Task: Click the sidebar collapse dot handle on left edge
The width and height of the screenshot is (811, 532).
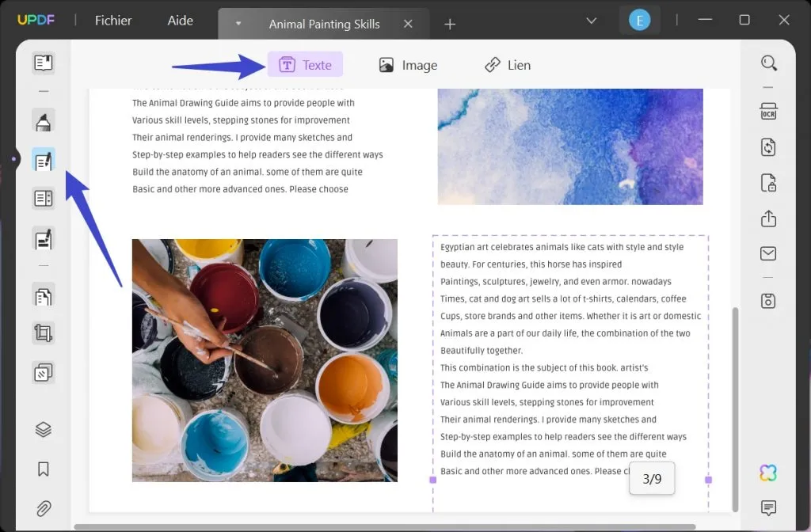Action: (x=13, y=159)
